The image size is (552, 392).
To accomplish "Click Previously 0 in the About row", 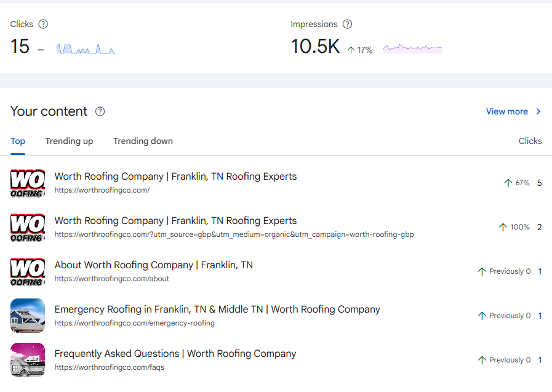I will tap(504, 271).
